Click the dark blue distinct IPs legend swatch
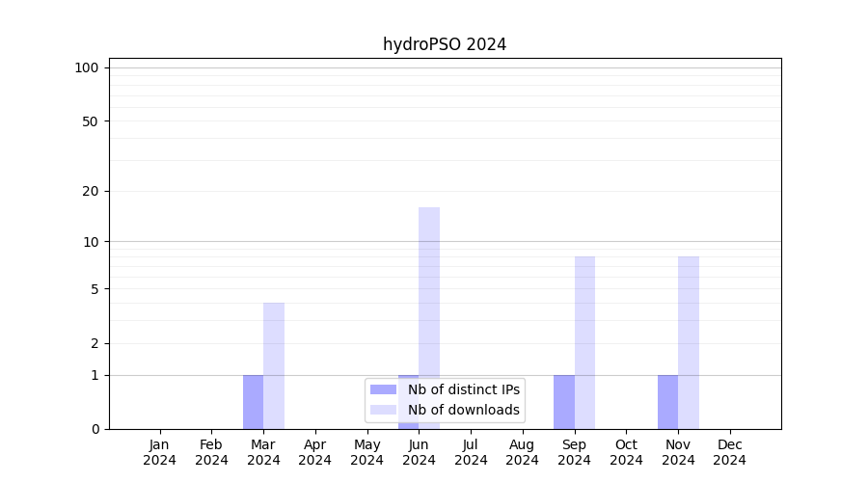868x482 pixels. pos(383,389)
